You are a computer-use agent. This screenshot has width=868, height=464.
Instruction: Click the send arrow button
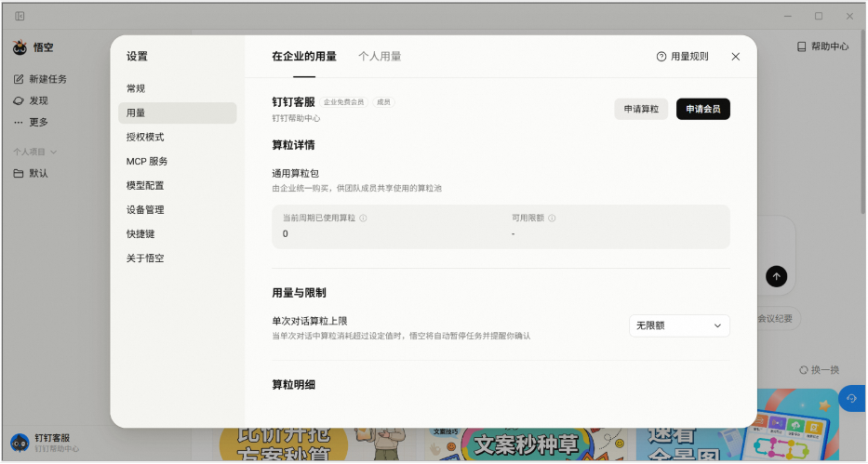[x=776, y=276]
